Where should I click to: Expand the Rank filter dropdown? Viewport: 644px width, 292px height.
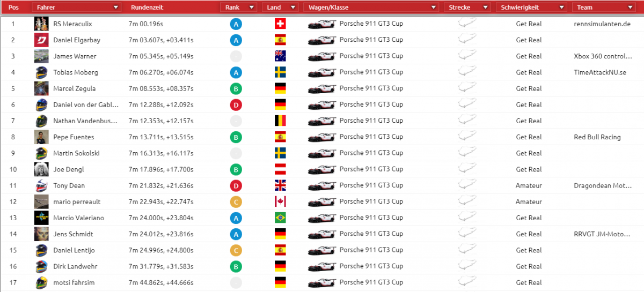point(251,8)
